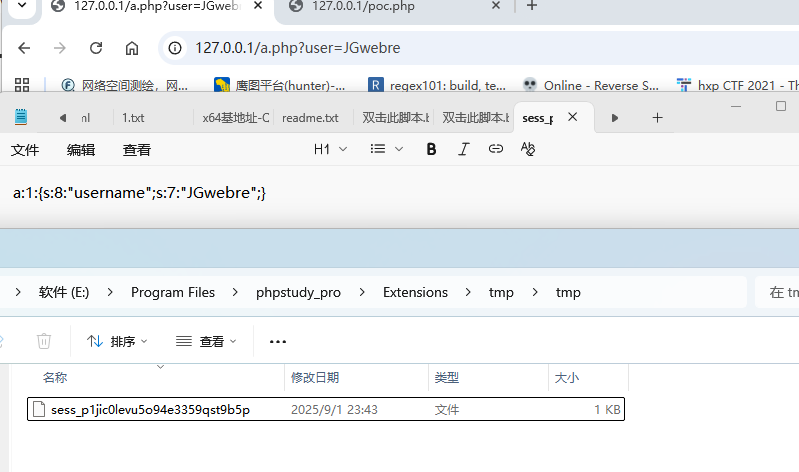This screenshot has height=472, width=799.
Task: Close the a.php browser tab
Action: click(258, 6)
